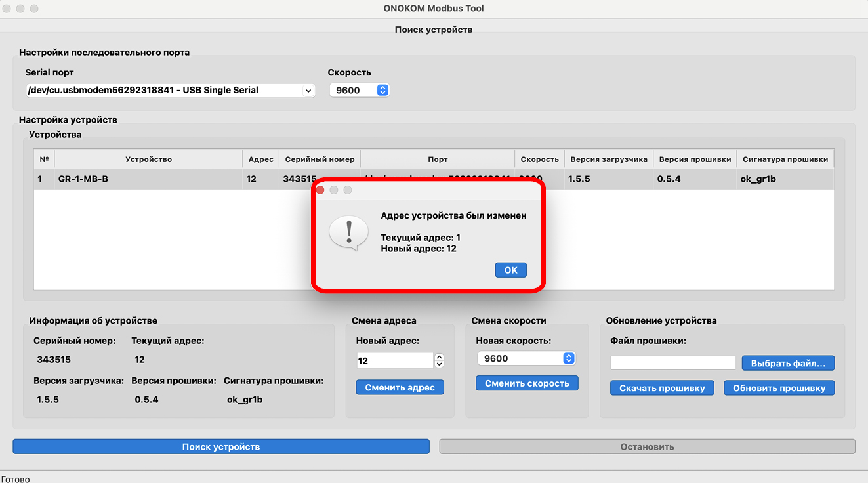Open the Новая скорость dropdown

[x=527, y=358]
